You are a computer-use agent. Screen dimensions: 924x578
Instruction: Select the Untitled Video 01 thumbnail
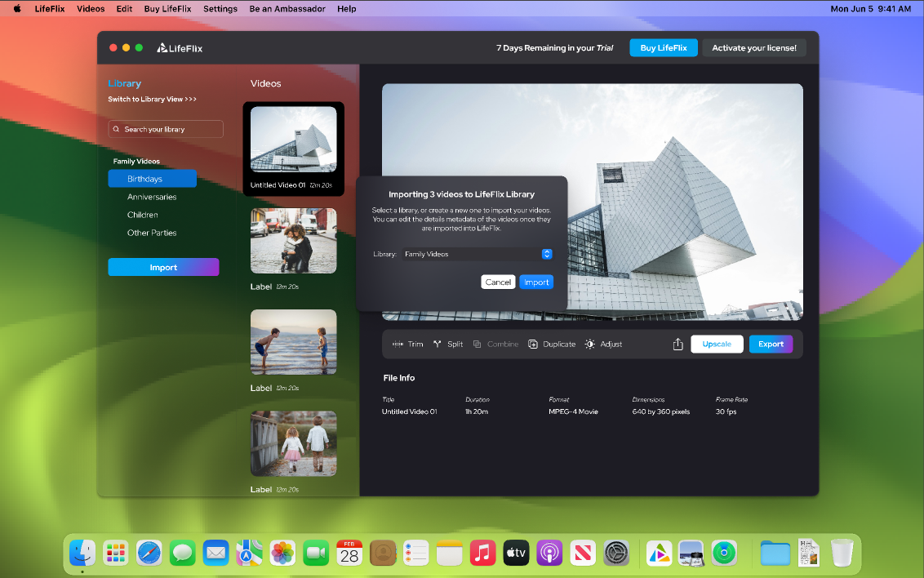[294, 140]
